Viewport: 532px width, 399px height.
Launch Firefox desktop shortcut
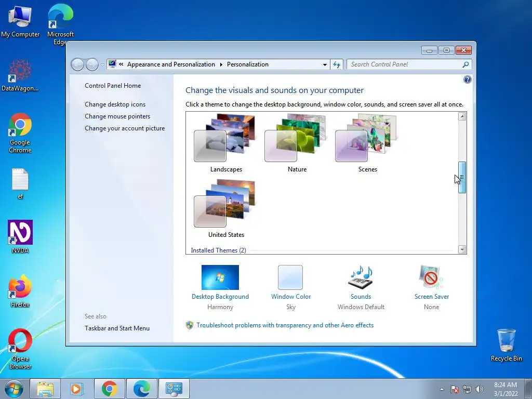(20, 291)
